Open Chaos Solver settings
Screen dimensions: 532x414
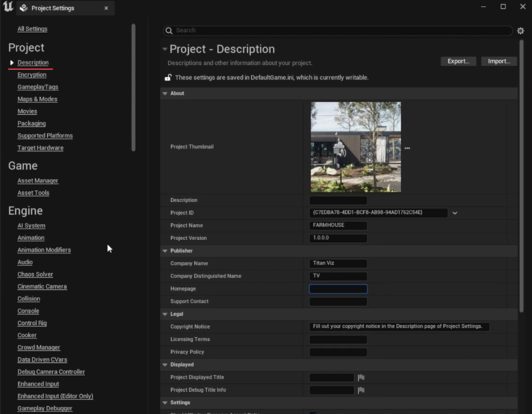coord(35,275)
